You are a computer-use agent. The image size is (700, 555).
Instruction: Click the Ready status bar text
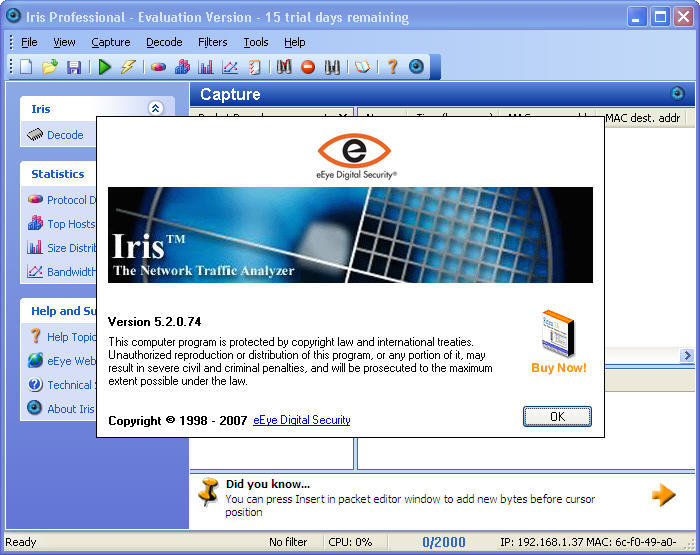[21, 542]
